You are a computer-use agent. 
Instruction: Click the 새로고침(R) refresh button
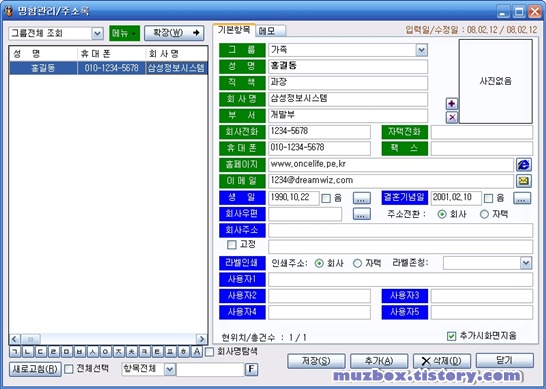[x=35, y=369]
